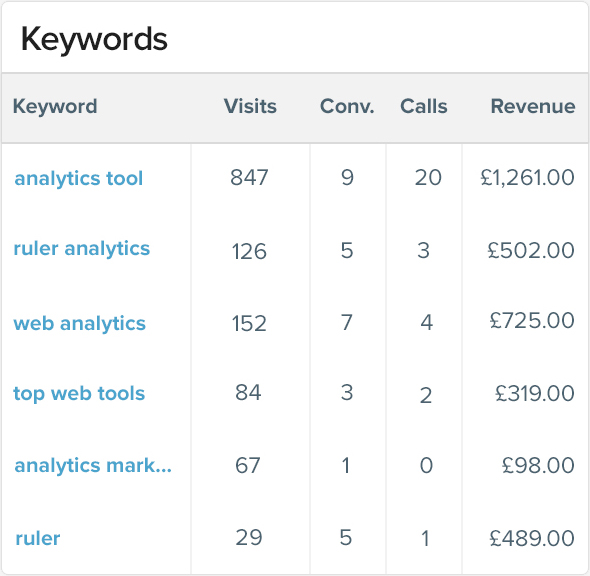Select the £98.00 revenue cell
590x576 pixels.
(x=538, y=466)
